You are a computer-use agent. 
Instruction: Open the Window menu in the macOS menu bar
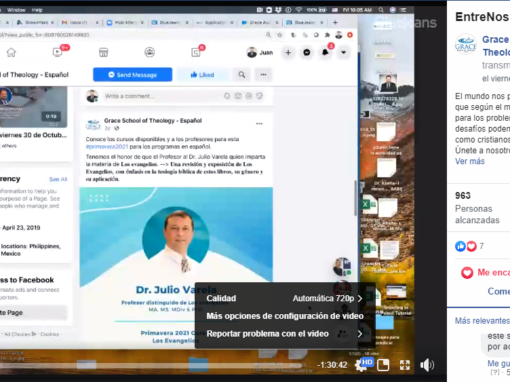click(x=16, y=10)
